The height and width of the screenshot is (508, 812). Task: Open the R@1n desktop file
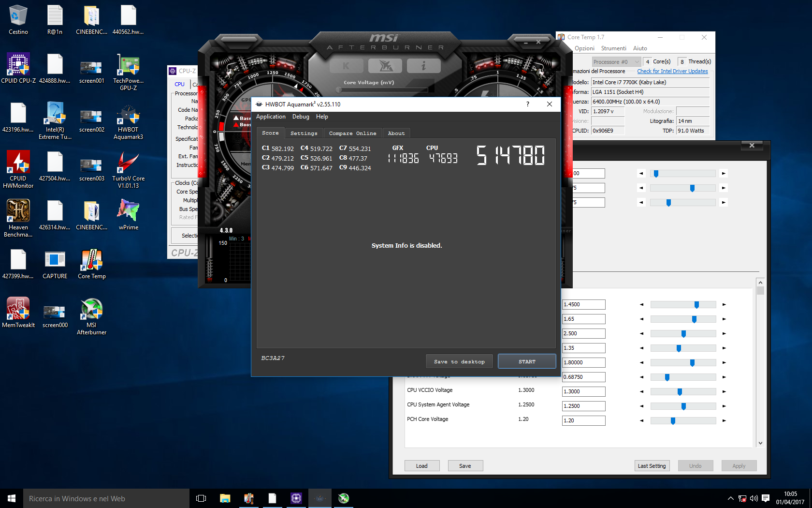point(55,19)
